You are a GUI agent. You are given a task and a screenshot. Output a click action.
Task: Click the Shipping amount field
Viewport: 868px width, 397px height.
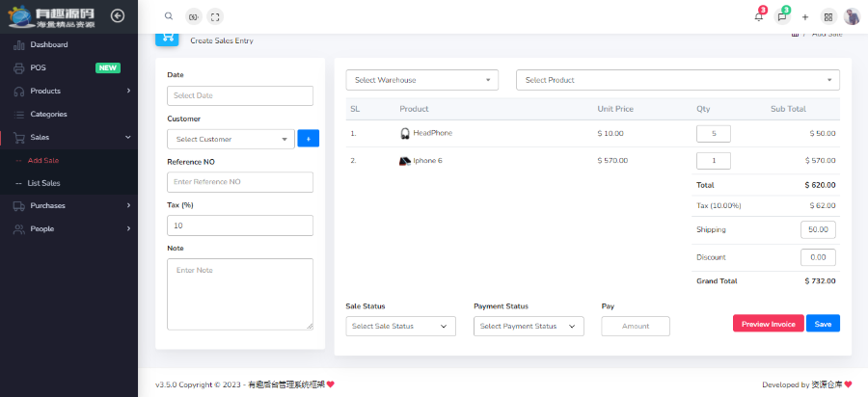click(x=818, y=229)
